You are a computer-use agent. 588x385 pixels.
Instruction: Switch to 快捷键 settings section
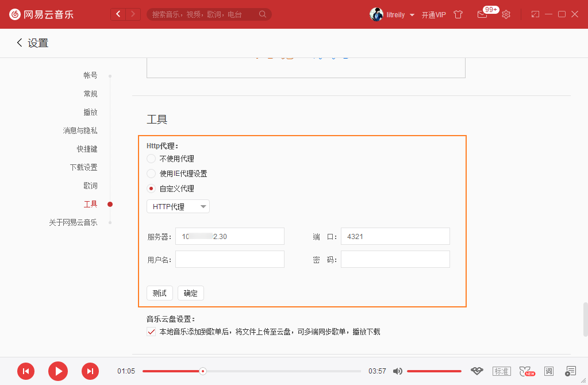tap(87, 149)
